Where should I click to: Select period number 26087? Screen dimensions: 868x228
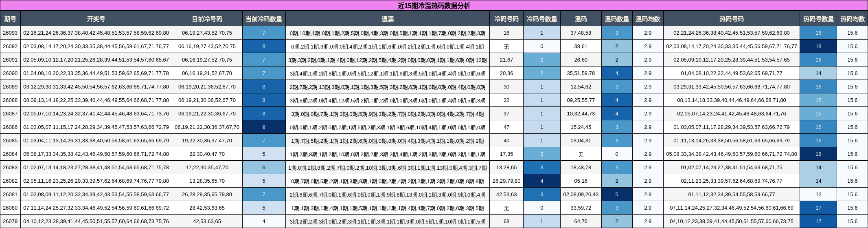pos(10,114)
